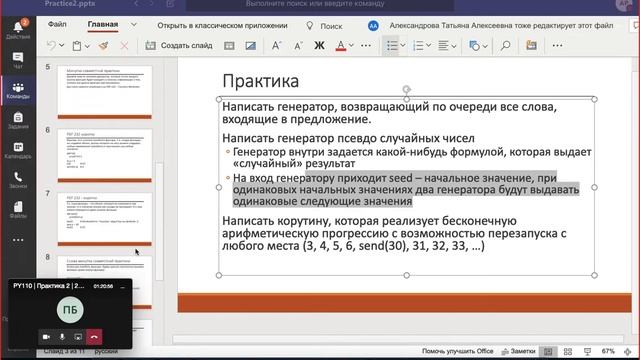
Task: Click the Paste clipboard icon
Action: click(77, 46)
